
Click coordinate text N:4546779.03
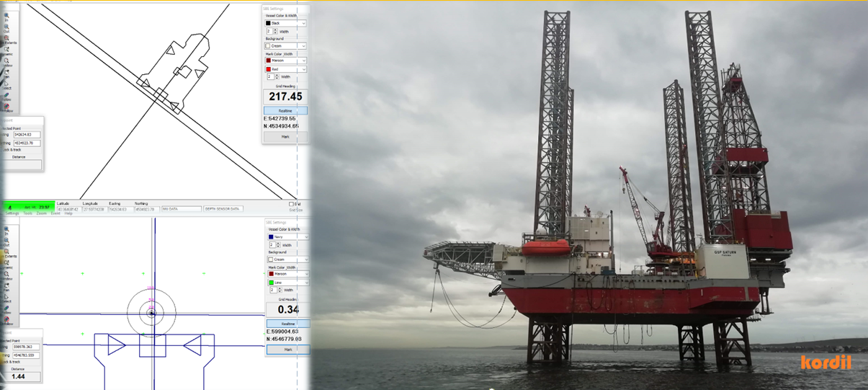click(284, 339)
